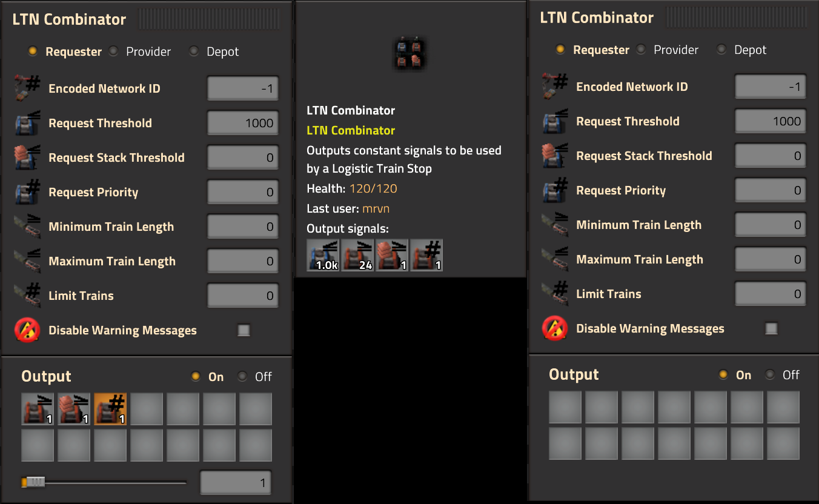Click the Limit Trains icon in right panel
The height and width of the screenshot is (504, 819).
tap(555, 294)
